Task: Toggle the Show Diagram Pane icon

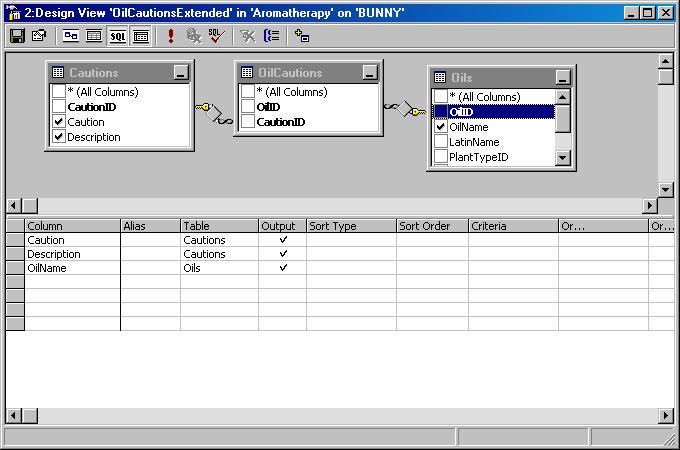Action: (x=70, y=36)
